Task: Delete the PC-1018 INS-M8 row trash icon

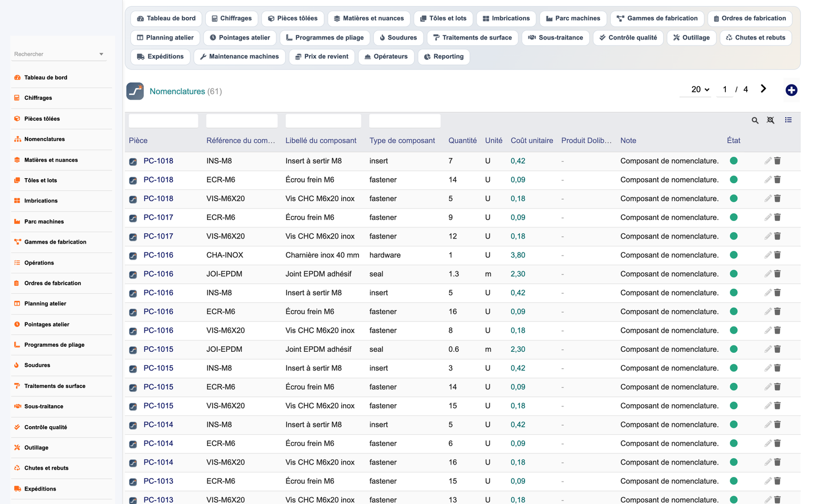Action: (777, 161)
